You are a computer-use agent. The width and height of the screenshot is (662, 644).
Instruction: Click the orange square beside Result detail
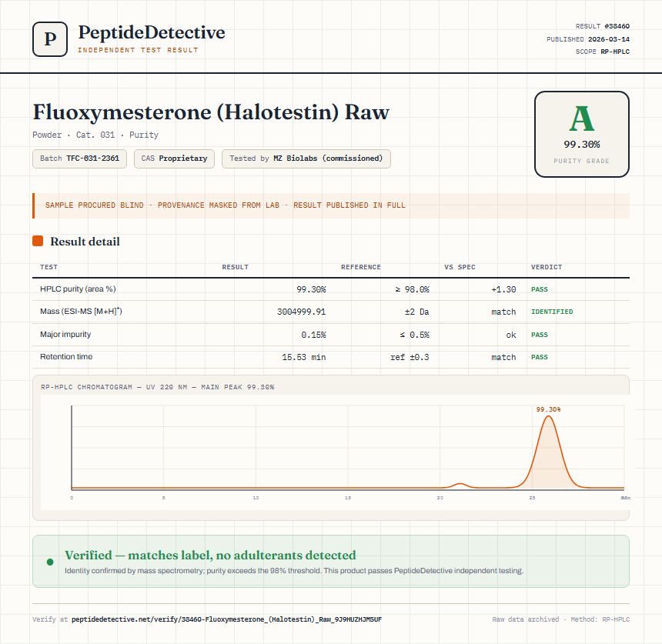(38, 241)
